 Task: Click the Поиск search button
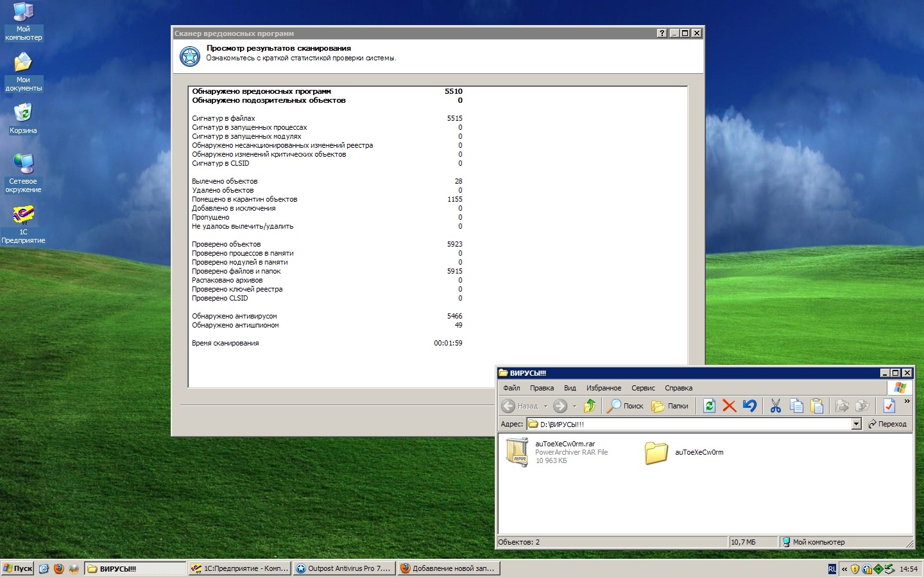point(626,406)
